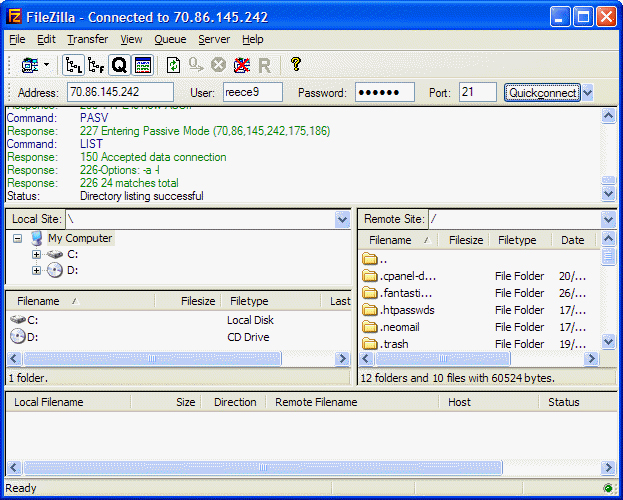
Task: Open the Help menu
Action: tap(253, 39)
